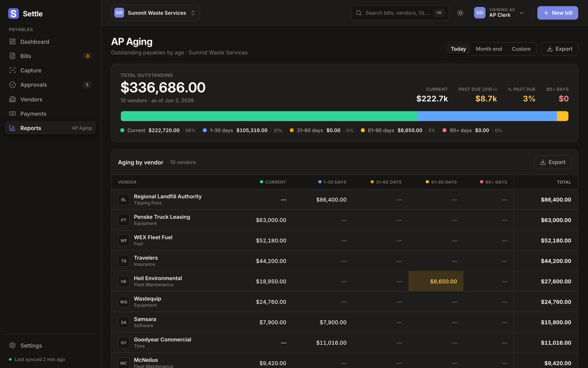Open the Heil Environmental vendor
The width and height of the screenshot is (588, 368).
coord(158,278)
